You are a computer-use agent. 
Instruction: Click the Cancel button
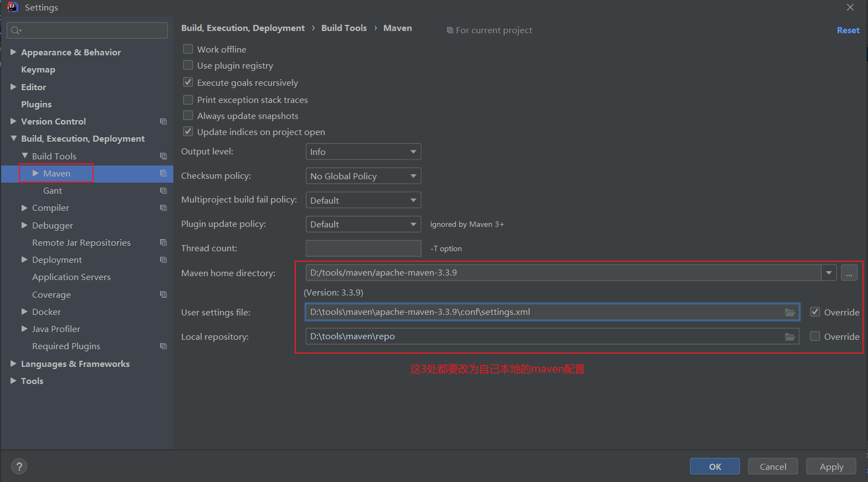tap(773, 467)
